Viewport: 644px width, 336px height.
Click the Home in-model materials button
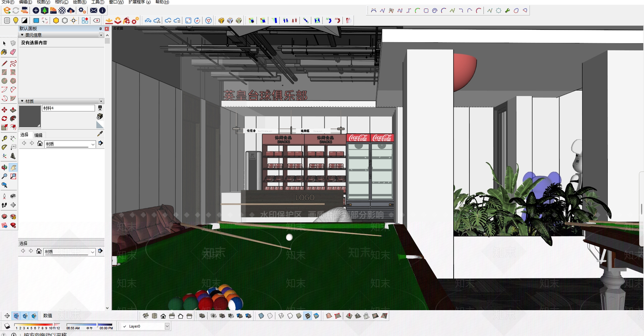pyautogui.click(x=40, y=143)
